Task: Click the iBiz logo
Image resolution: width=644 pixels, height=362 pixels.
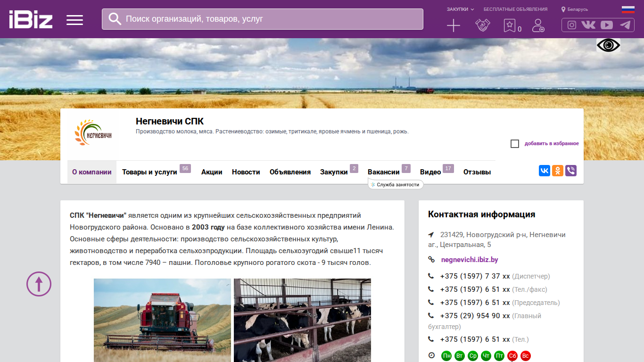Action: tap(31, 19)
